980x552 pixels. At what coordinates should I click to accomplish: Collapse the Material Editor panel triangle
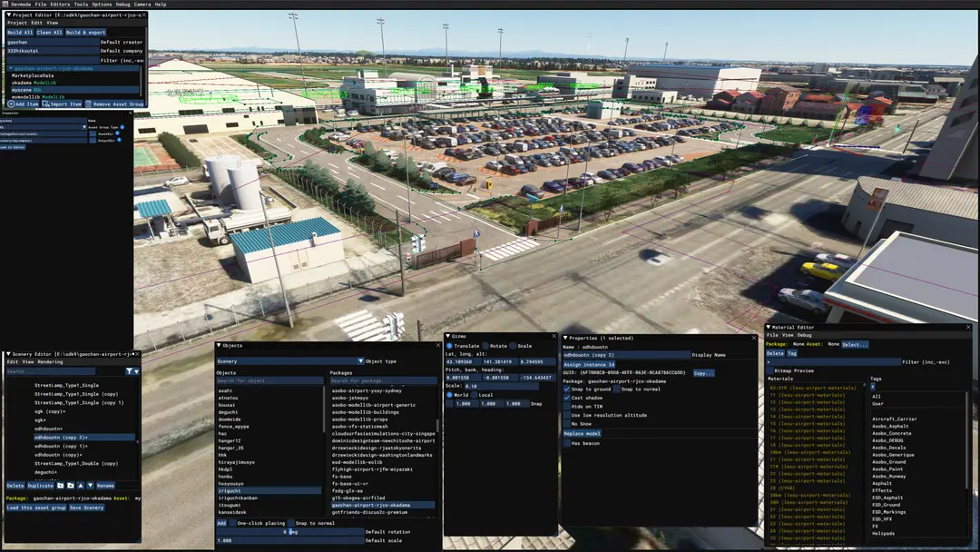coord(769,327)
